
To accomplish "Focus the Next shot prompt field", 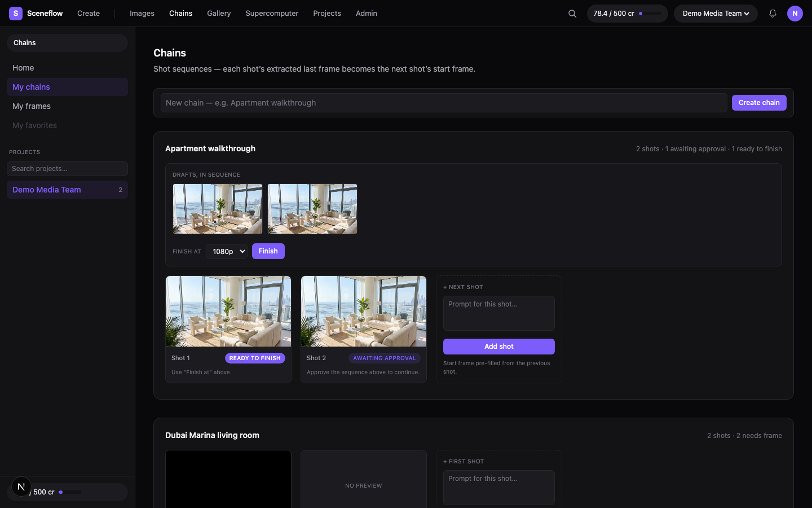I will (x=499, y=313).
